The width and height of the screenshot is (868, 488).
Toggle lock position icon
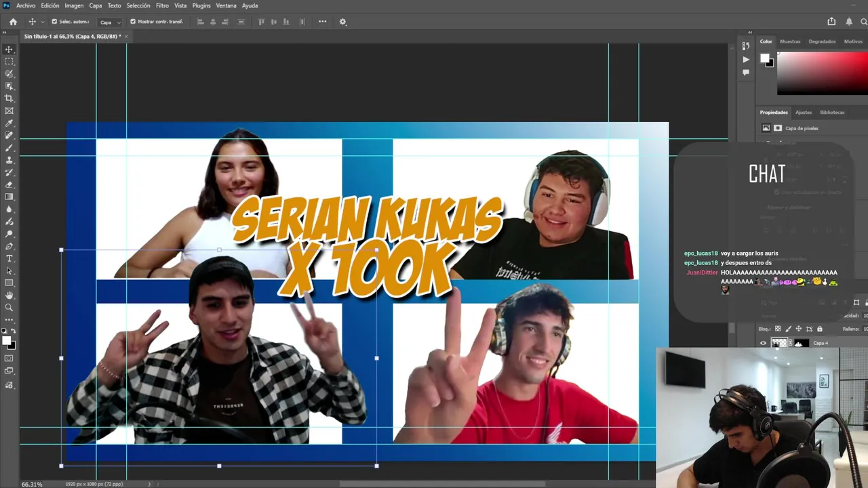pyautogui.click(x=798, y=329)
